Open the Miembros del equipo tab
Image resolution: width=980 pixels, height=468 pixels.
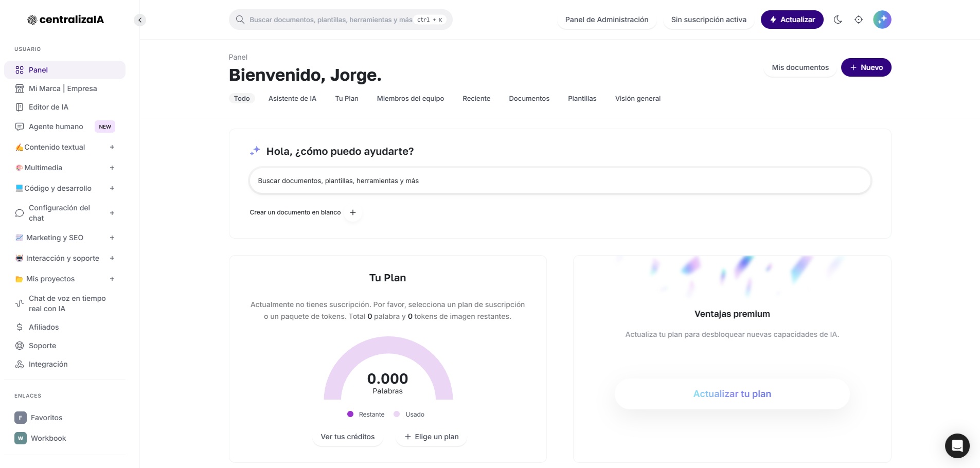click(411, 98)
